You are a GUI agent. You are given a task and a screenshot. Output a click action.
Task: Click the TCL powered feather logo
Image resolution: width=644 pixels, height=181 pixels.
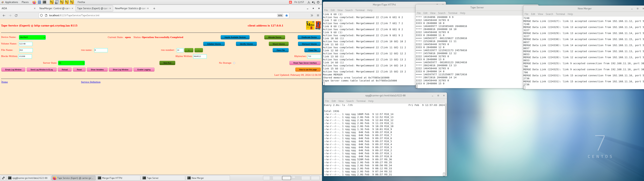[x=318, y=25]
